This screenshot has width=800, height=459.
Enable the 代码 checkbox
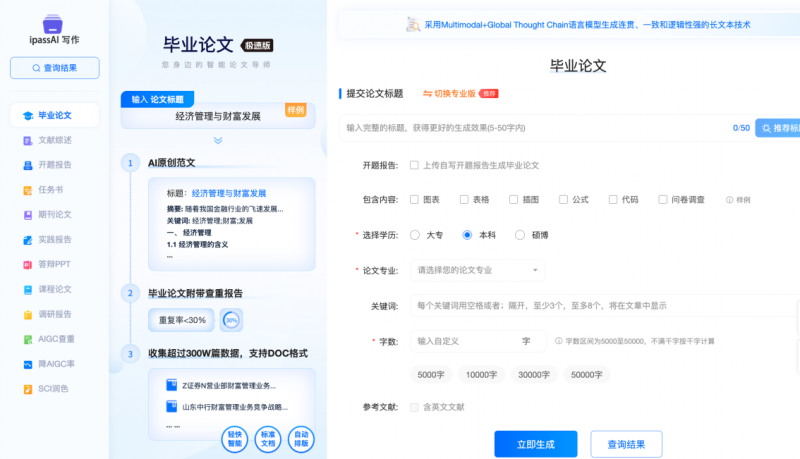tap(613, 199)
